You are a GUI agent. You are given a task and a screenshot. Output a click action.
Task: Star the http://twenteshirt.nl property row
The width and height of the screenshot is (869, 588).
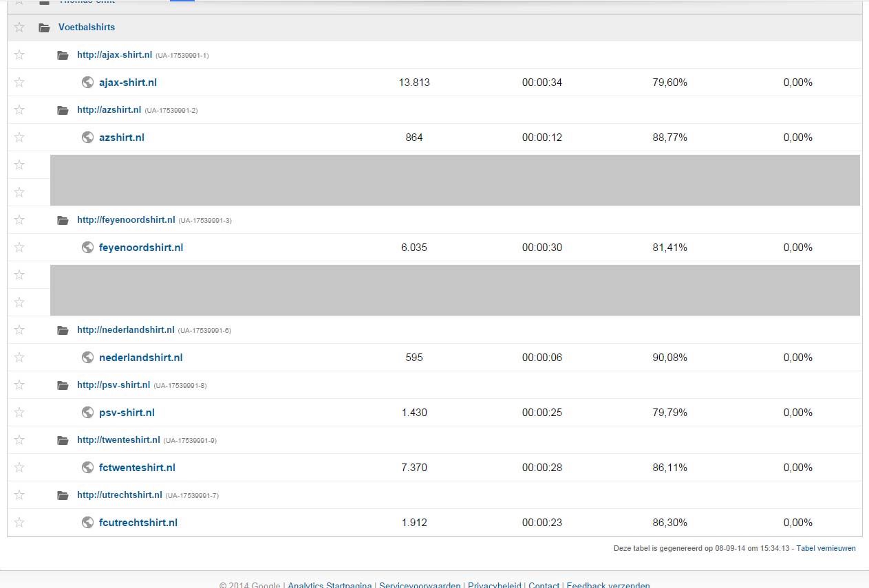click(x=19, y=440)
